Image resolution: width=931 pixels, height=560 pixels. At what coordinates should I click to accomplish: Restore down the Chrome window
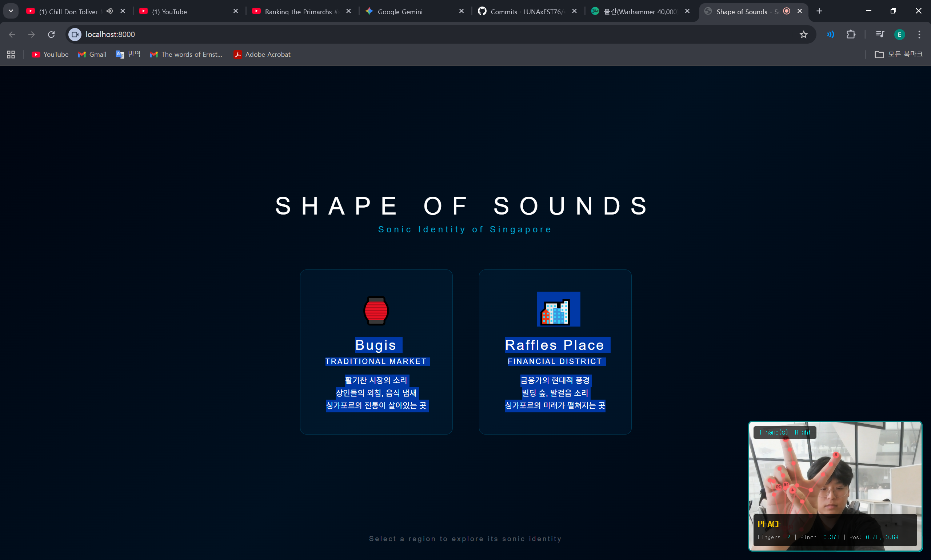893,11
